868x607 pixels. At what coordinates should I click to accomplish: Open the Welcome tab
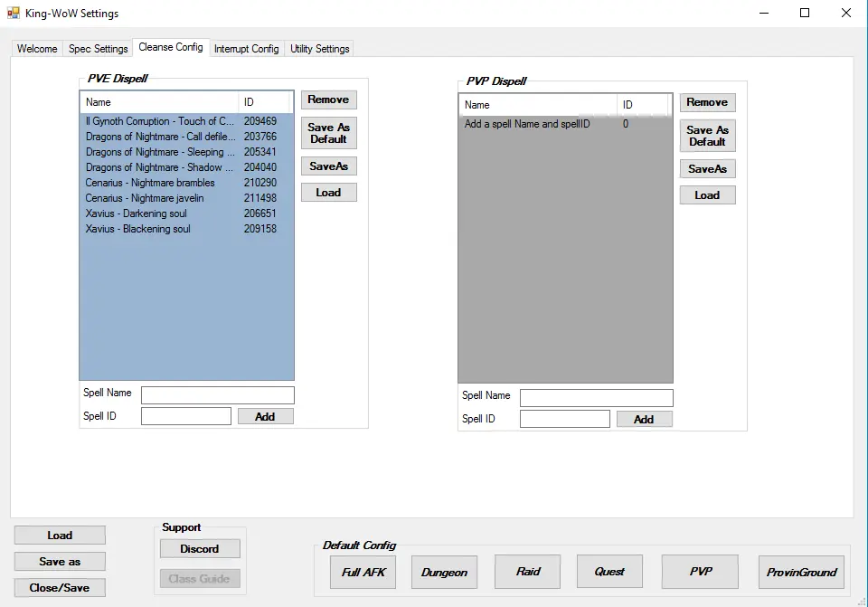[x=37, y=49]
